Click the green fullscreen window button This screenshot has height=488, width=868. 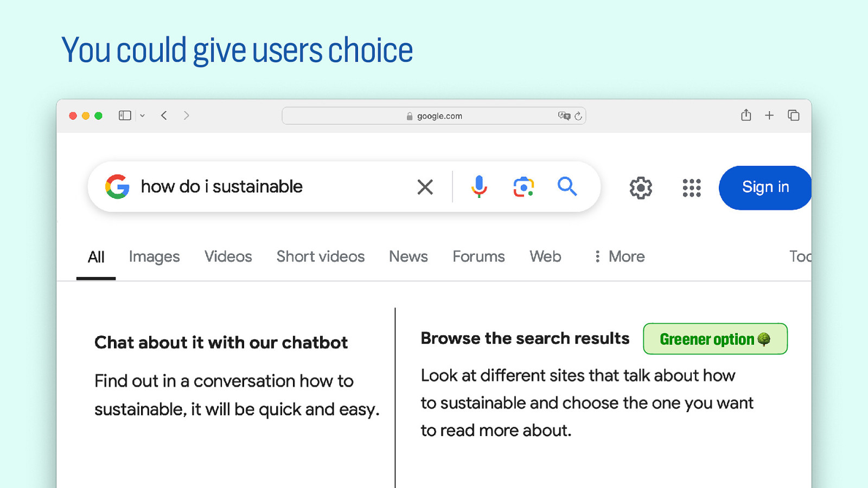tap(98, 115)
